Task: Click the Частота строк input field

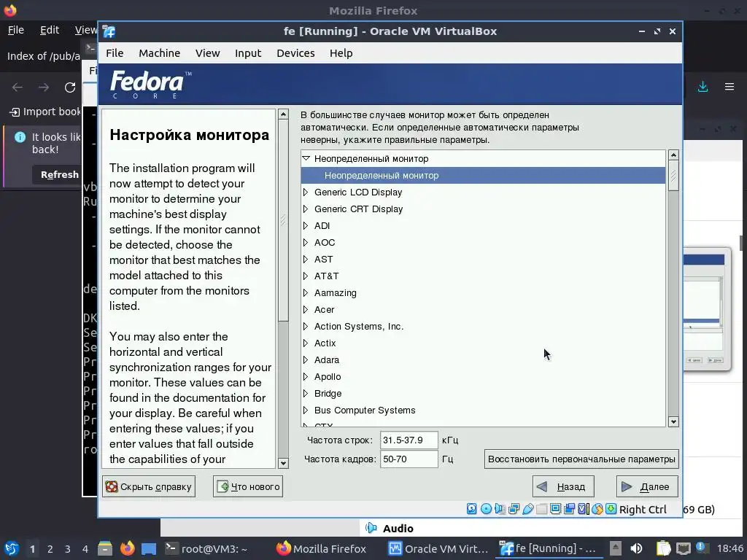Action: pos(409,440)
